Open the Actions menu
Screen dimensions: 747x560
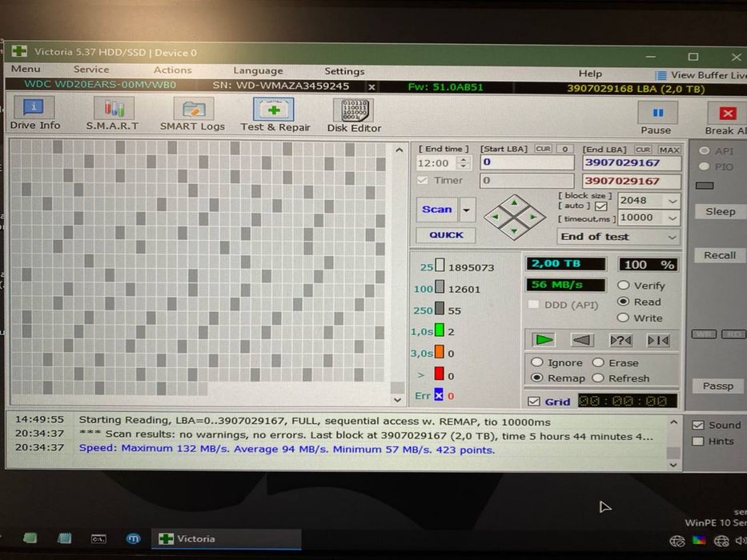(172, 70)
